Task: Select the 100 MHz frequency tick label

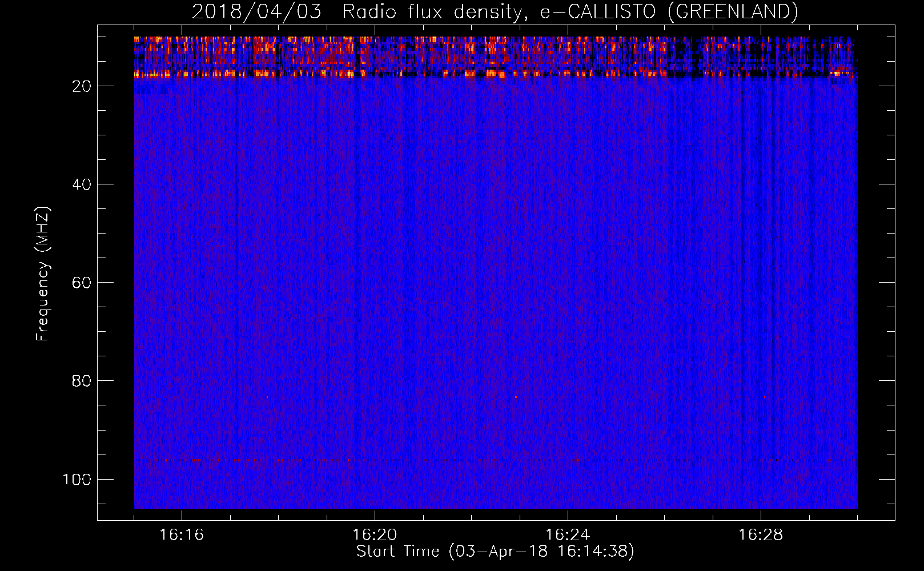Action: pos(77,479)
